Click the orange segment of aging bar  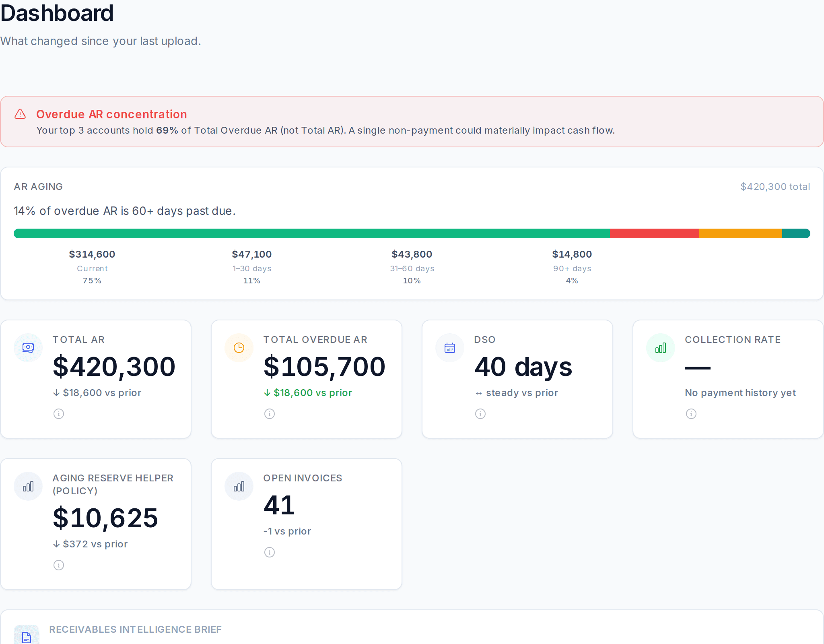(741, 233)
